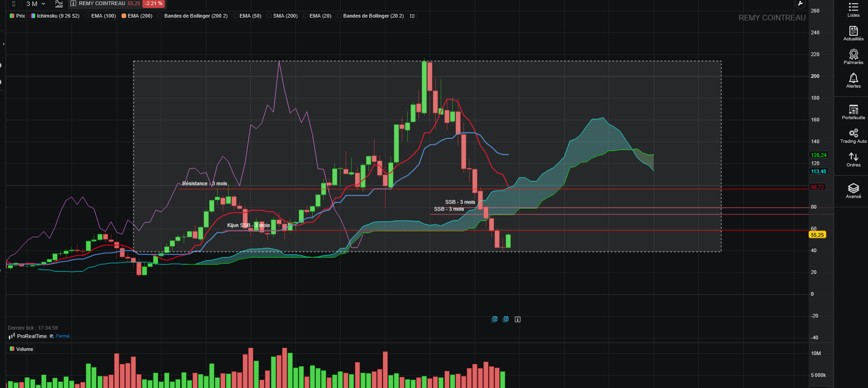Enable the EMA (100) indicator checkbox
Image resolution: width=868 pixels, height=388 pixels.
[x=87, y=16]
